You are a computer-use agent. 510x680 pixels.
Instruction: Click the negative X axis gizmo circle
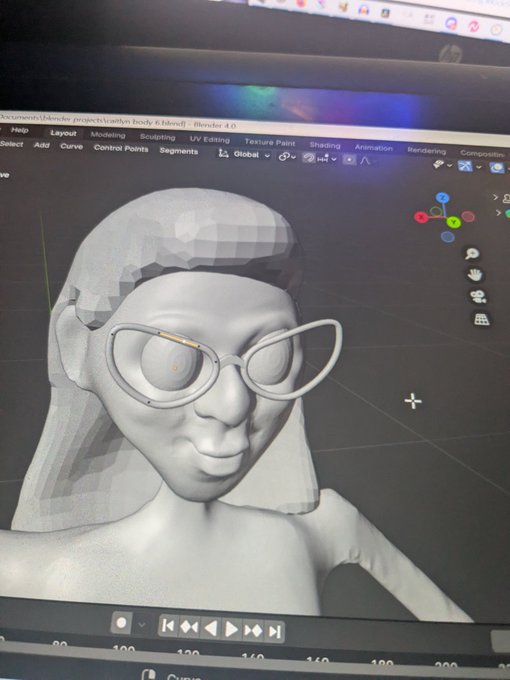pyautogui.click(x=468, y=216)
